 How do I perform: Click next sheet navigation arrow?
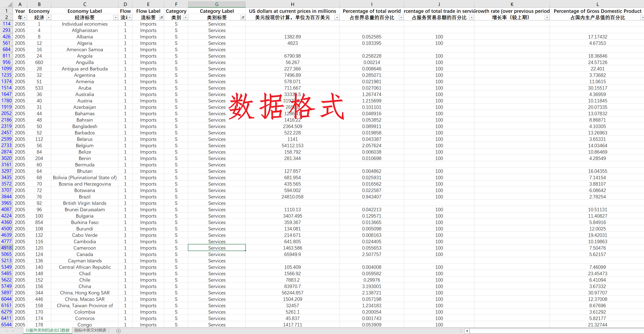tap(13, 331)
